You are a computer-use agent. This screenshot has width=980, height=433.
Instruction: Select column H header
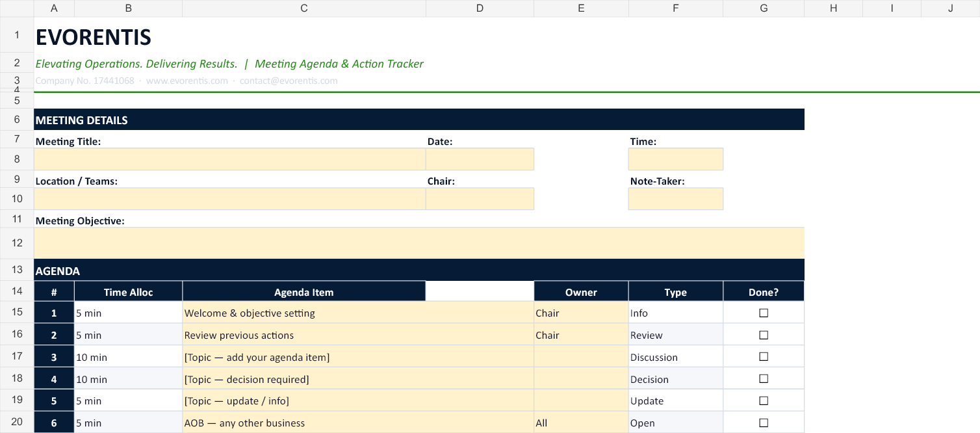pyautogui.click(x=834, y=8)
